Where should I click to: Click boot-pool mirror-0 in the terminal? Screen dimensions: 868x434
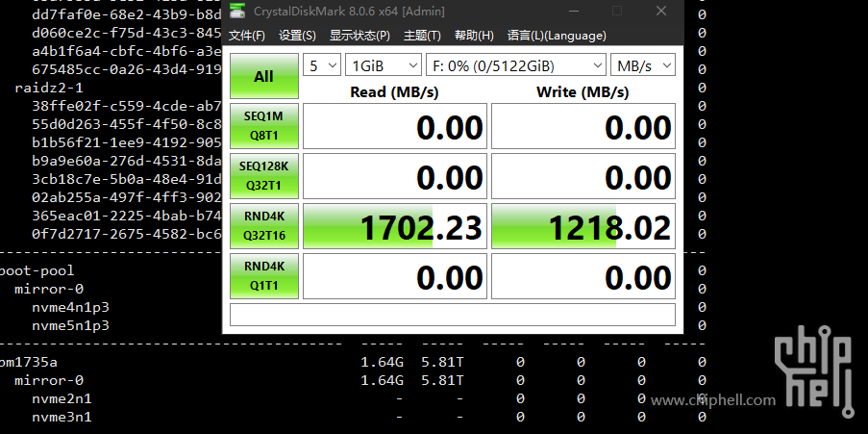(x=49, y=289)
